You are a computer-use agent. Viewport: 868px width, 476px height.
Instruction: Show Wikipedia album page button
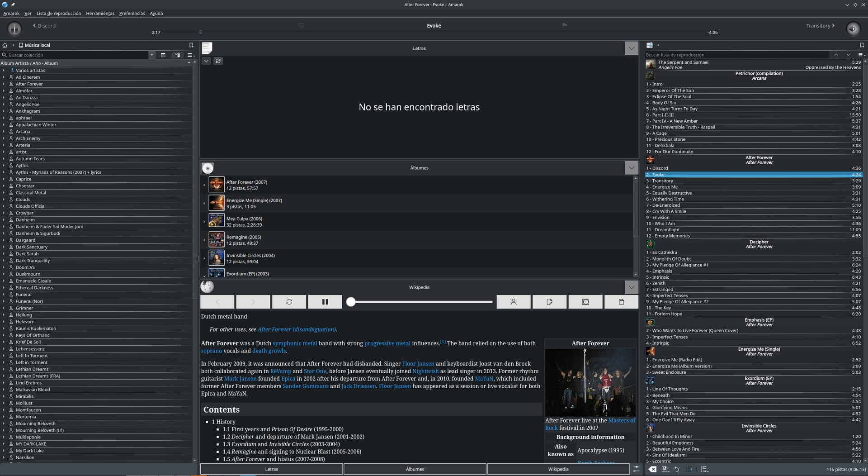click(x=585, y=302)
